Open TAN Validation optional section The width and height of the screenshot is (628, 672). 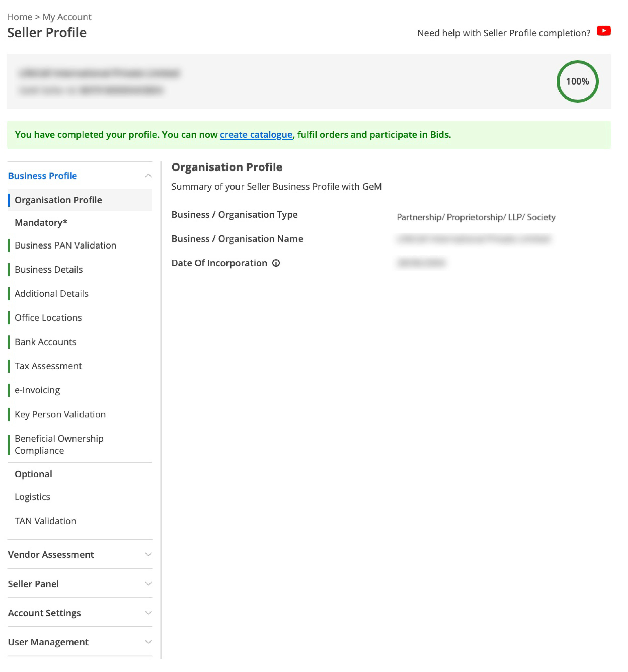click(45, 521)
